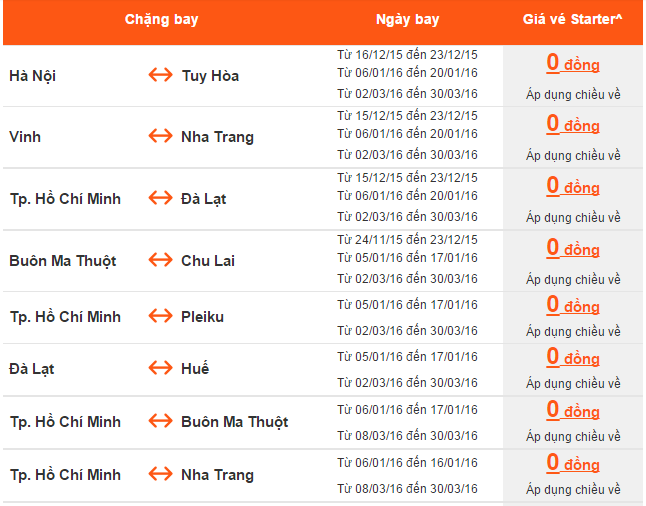Open the 0 đồng fare for Hà Nội–Tuy Hòa
The height and width of the screenshot is (506, 646).
tap(573, 64)
